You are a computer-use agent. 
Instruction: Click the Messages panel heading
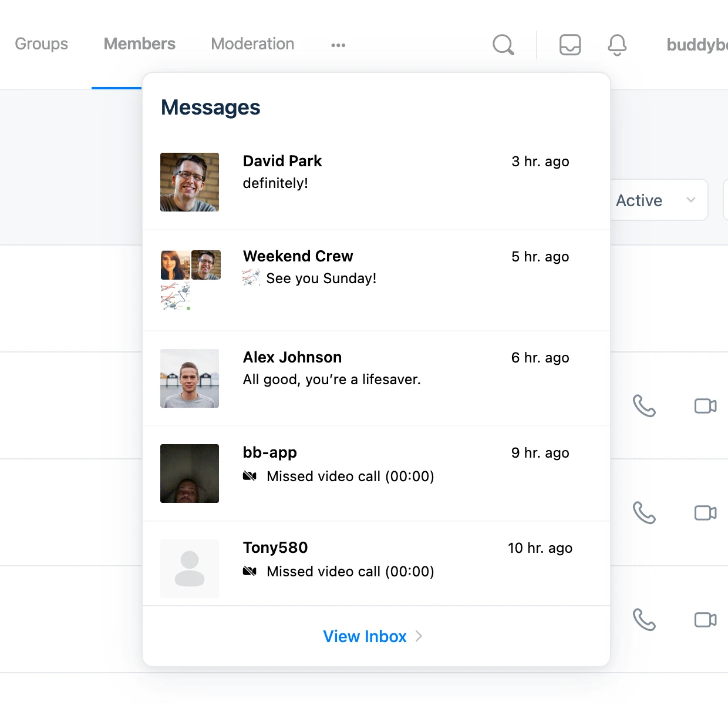tap(210, 108)
